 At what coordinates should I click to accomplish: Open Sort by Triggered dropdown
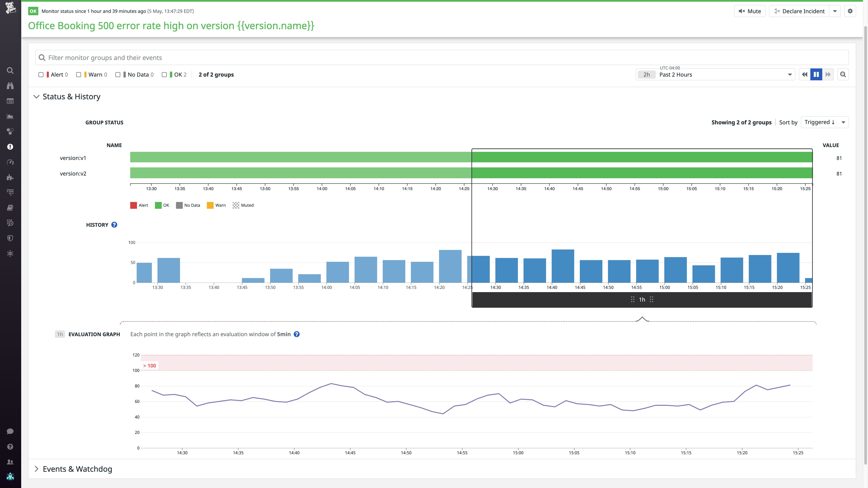824,122
